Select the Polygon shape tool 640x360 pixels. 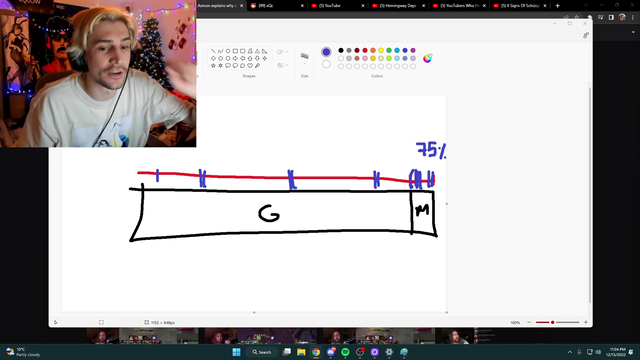(250, 51)
